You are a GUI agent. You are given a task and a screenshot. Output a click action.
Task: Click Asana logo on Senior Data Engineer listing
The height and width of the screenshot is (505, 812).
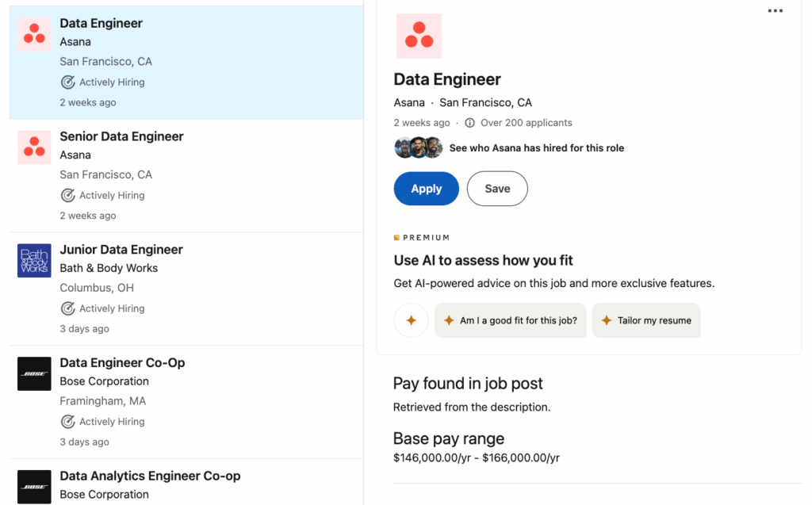(x=34, y=147)
